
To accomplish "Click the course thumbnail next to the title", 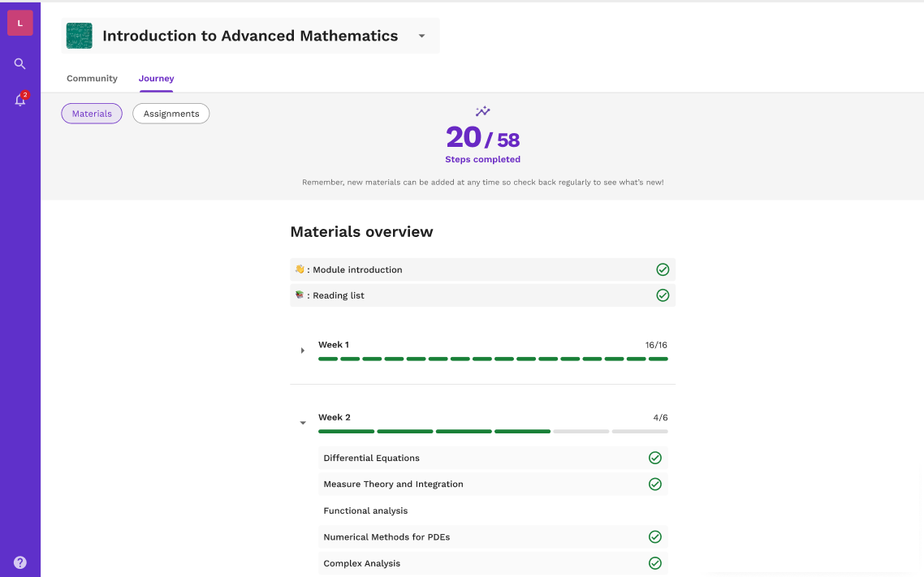I will click(79, 36).
